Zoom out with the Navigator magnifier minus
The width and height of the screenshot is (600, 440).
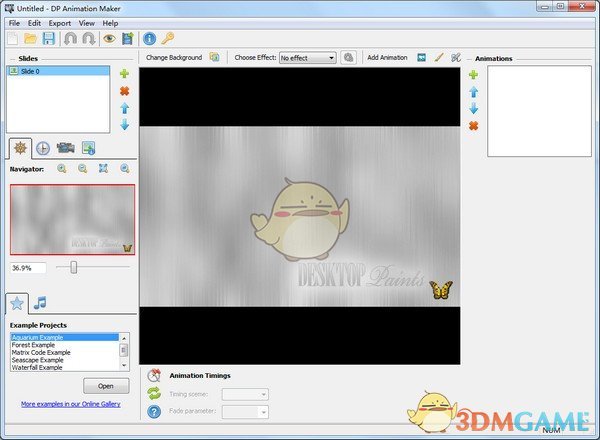[x=82, y=168]
